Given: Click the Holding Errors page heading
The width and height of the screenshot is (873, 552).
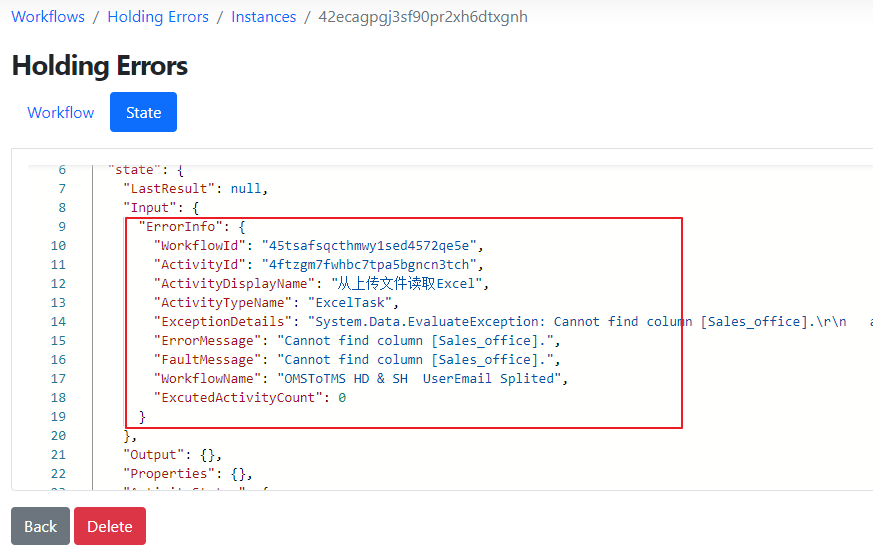Looking at the screenshot, I should [x=100, y=66].
